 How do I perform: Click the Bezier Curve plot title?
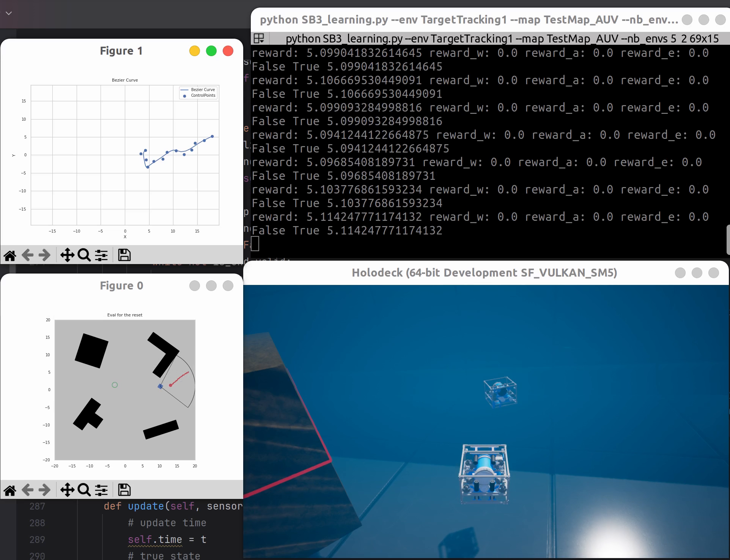point(125,80)
